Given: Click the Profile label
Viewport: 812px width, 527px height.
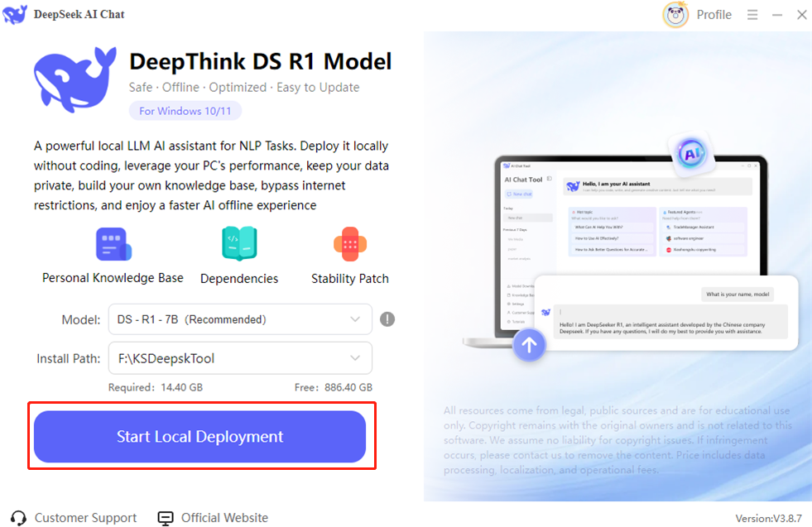Looking at the screenshot, I should pos(714,15).
